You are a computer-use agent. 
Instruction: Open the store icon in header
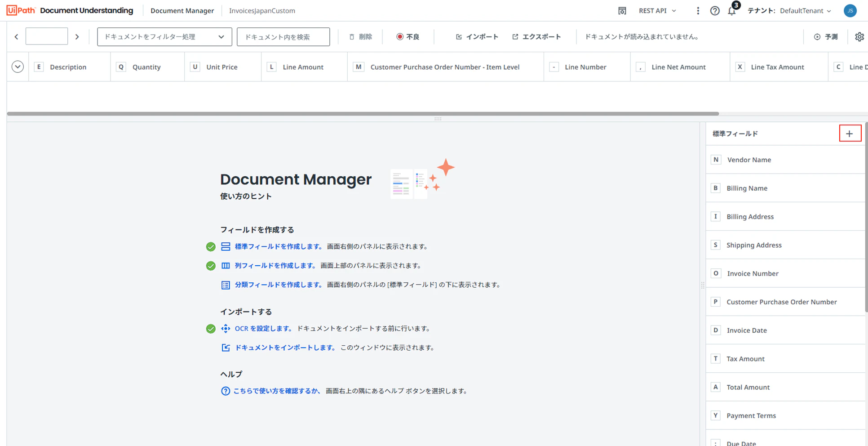[x=622, y=11]
